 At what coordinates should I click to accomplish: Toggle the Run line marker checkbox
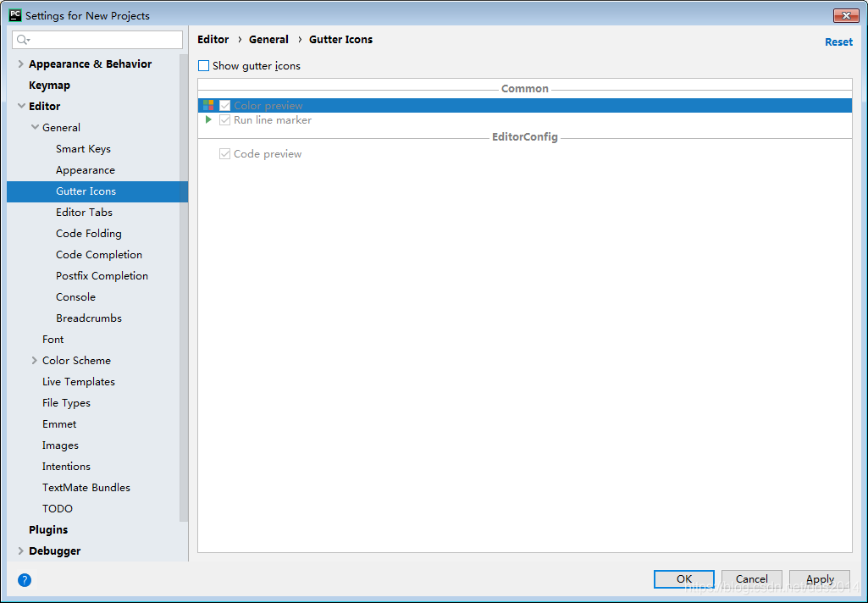224,120
